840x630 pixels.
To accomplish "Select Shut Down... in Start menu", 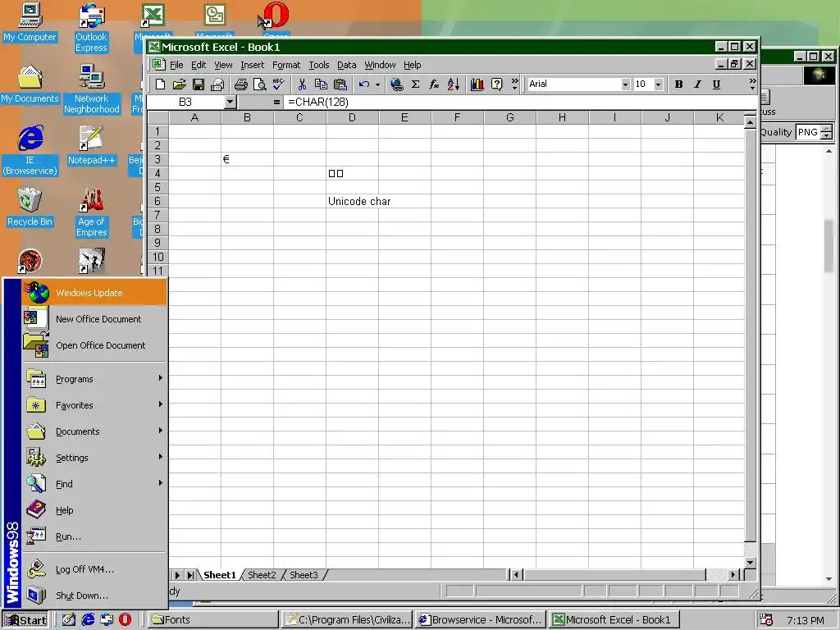I will (x=94, y=596).
